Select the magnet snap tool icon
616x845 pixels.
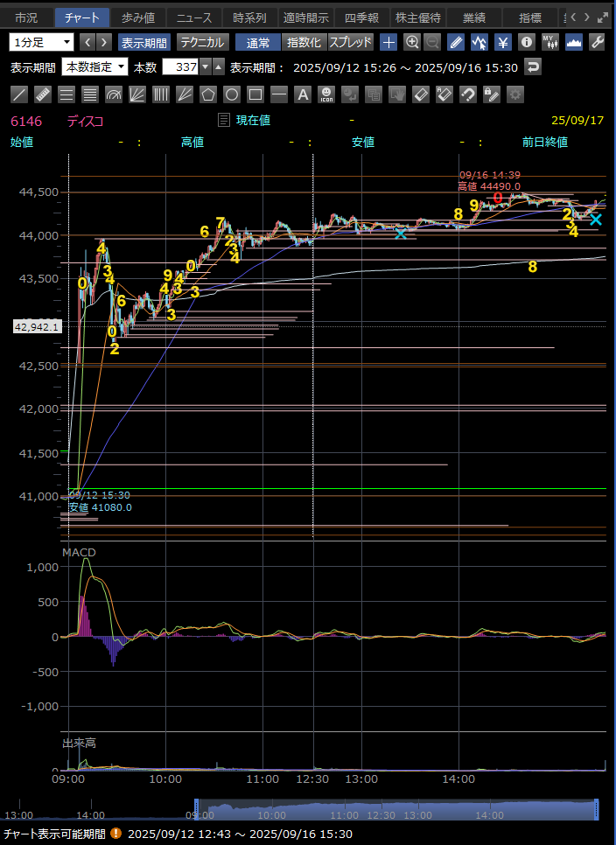pyautogui.click(x=468, y=94)
